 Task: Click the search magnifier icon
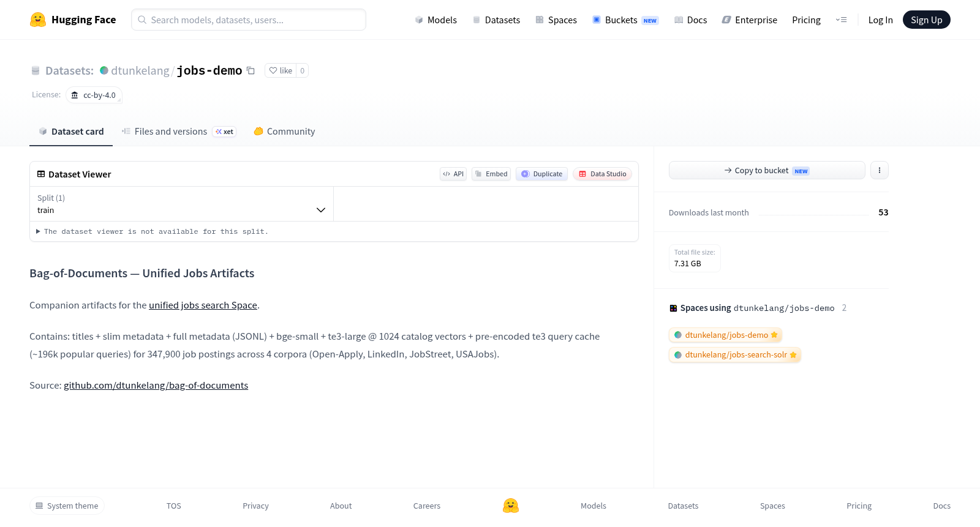142,20
